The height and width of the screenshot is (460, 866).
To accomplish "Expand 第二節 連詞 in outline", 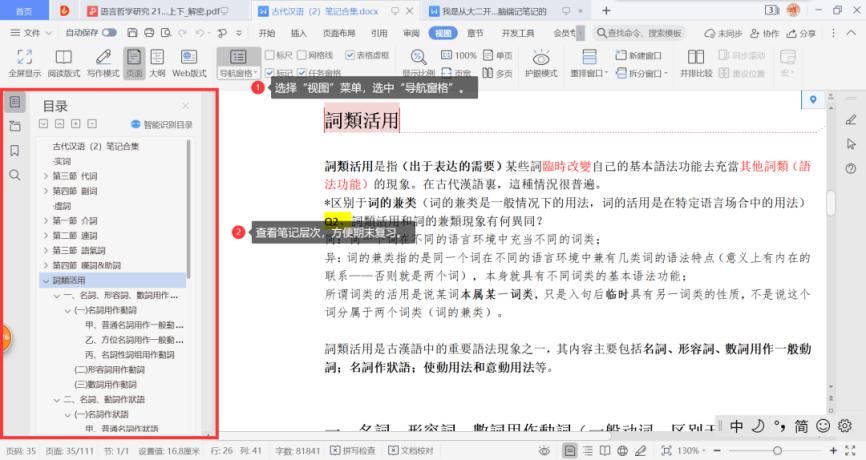I will point(46,236).
